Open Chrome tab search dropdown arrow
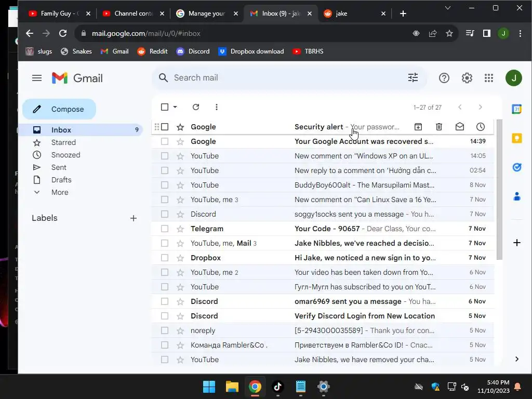Image resolution: width=532 pixels, height=399 pixels. [447, 8]
